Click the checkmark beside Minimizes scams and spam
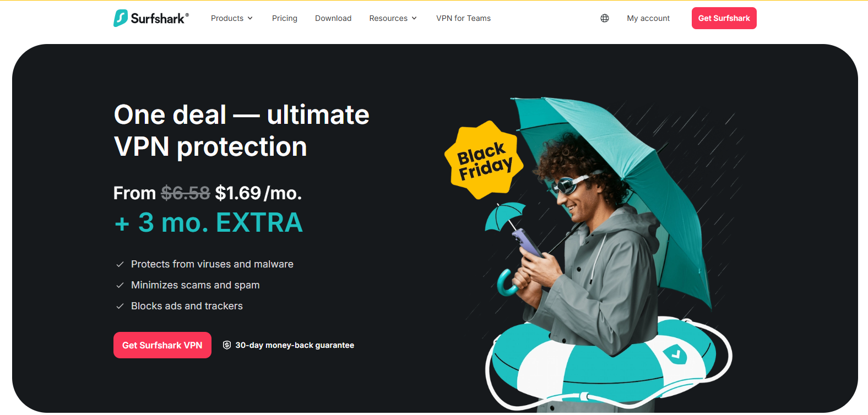The height and width of the screenshot is (415, 868). [120, 285]
